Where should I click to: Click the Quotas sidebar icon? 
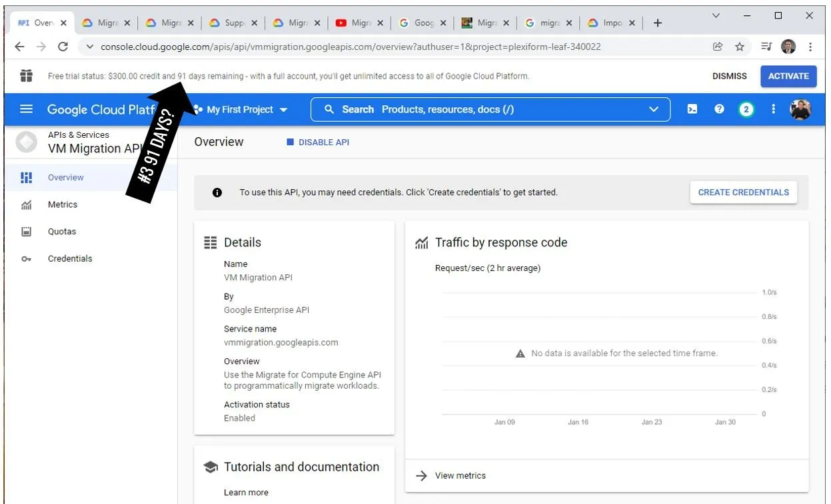tap(26, 232)
